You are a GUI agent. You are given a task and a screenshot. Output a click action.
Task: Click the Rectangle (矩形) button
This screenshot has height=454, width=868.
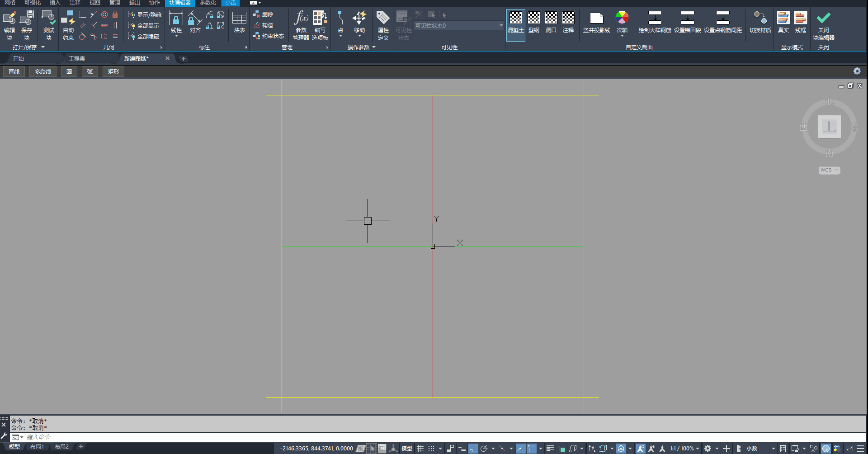(x=113, y=71)
